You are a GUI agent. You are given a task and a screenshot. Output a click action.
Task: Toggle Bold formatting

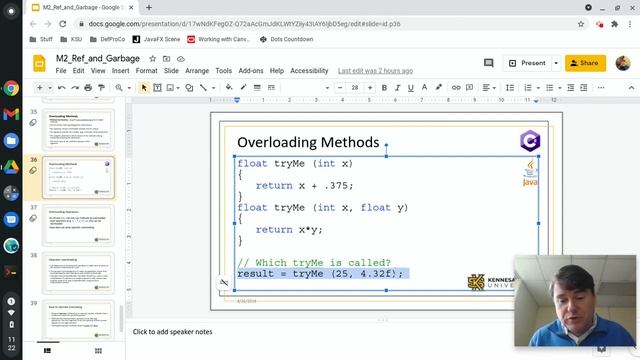click(384, 88)
